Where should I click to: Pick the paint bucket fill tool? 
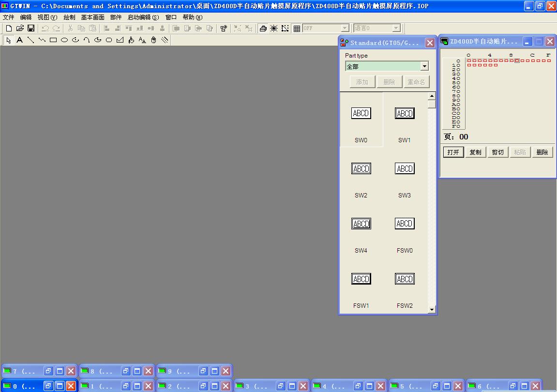pyautogui.click(x=131, y=40)
